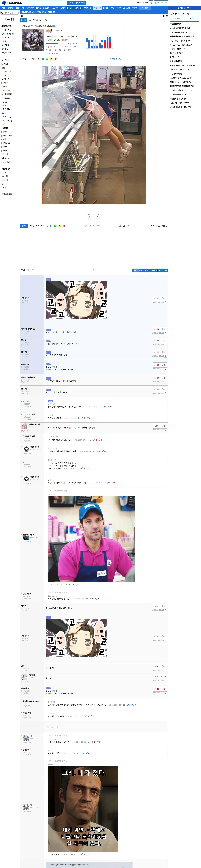Viewport: 201px width, 868px height.
Task: Click the 로그인 button
Action: point(164,3)
